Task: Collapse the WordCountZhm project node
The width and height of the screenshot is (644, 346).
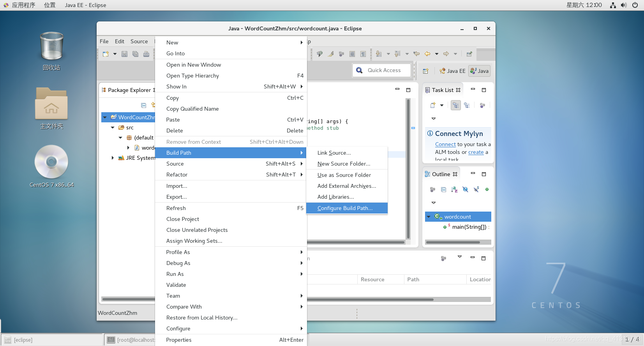Action: (x=105, y=117)
